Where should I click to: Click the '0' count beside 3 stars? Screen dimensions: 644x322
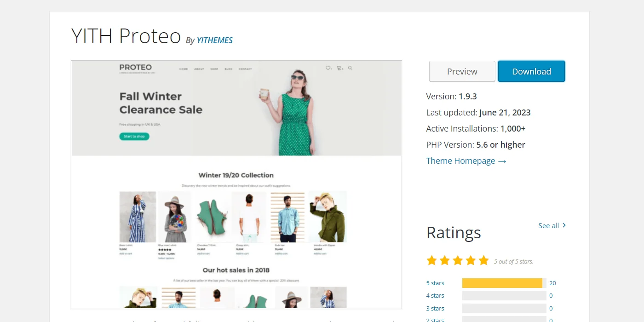click(551, 309)
